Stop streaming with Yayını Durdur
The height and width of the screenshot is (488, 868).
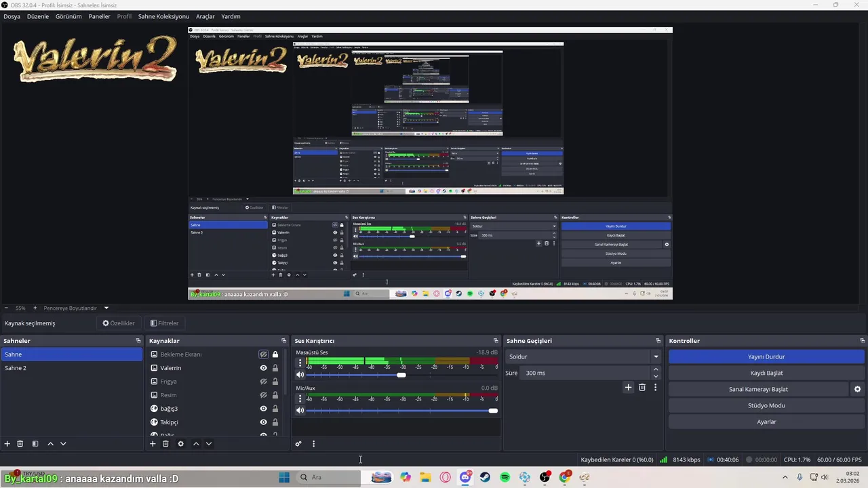(x=766, y=357)
